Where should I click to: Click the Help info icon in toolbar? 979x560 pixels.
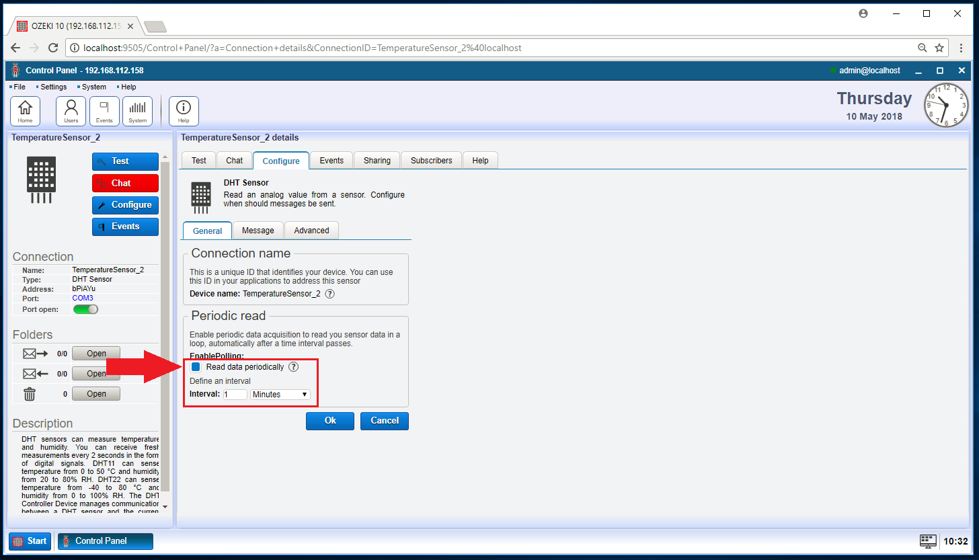[183, 110]
